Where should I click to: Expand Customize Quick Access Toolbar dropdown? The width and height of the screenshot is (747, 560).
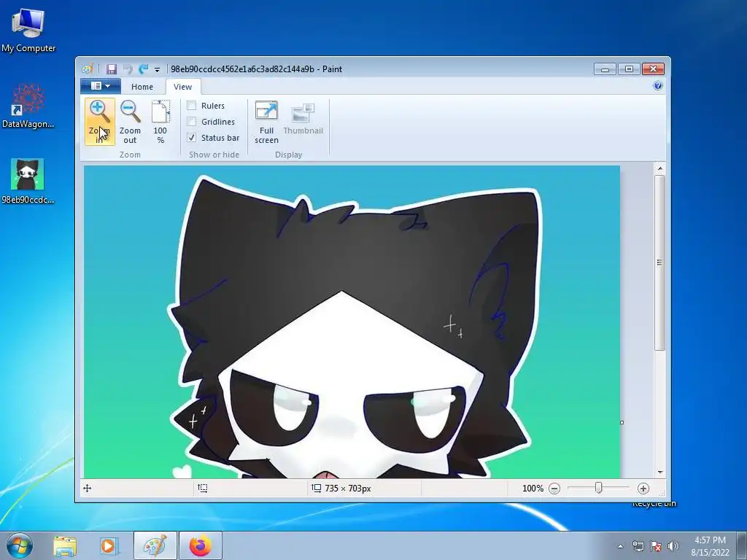point(158,69)
